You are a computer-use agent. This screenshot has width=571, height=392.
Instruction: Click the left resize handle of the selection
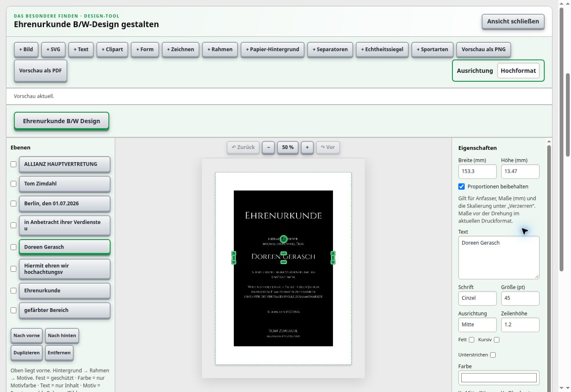[x=234, y=257]
